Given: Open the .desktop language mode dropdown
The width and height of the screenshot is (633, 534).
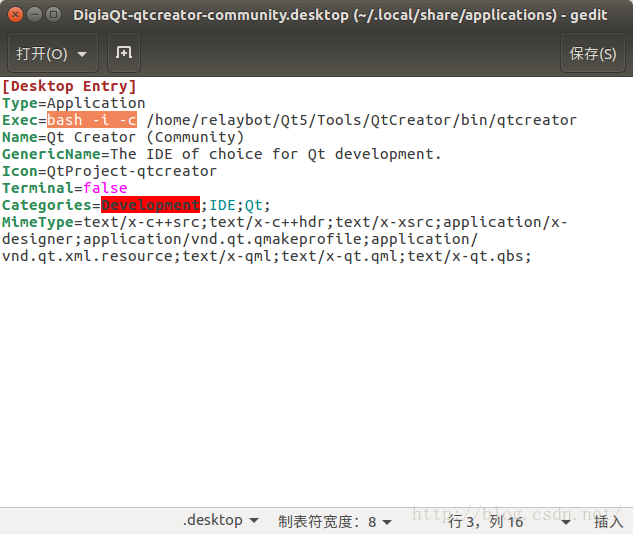Looking at the screenshot, I should [x=220, y=521].
